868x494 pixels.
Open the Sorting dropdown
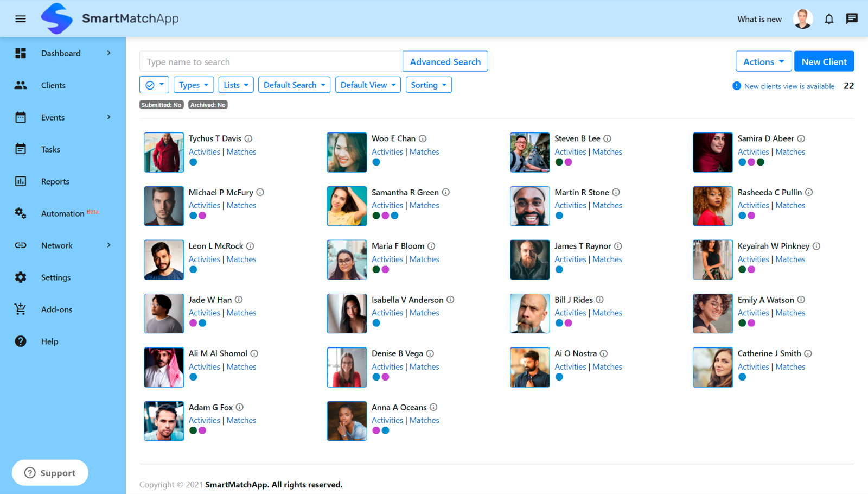tap(429, 85)
